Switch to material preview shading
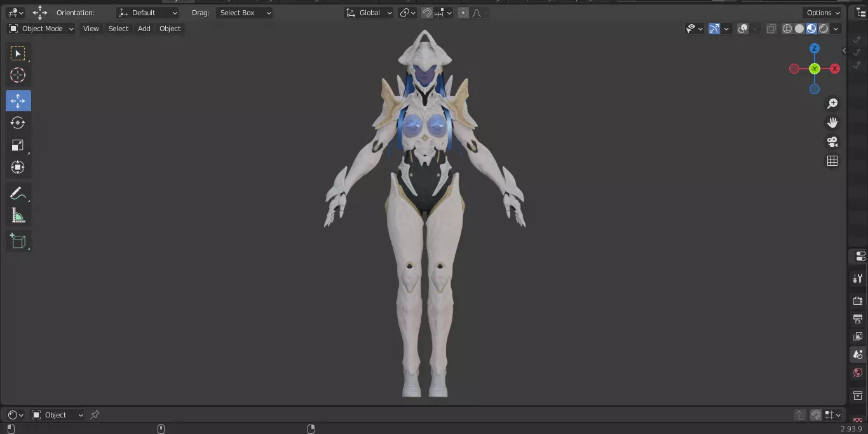The height and width of the screenshot is (434, 868). [x=811, y=29]
